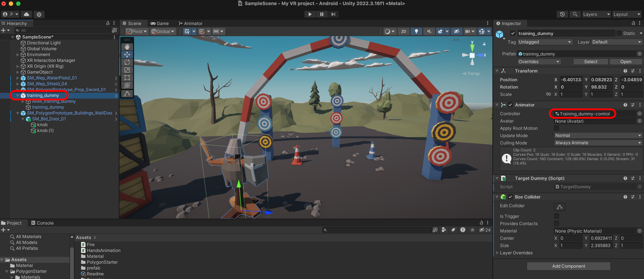Switch to the Console tab
Viewport: 644px width, 279px height.
(42, 223)
